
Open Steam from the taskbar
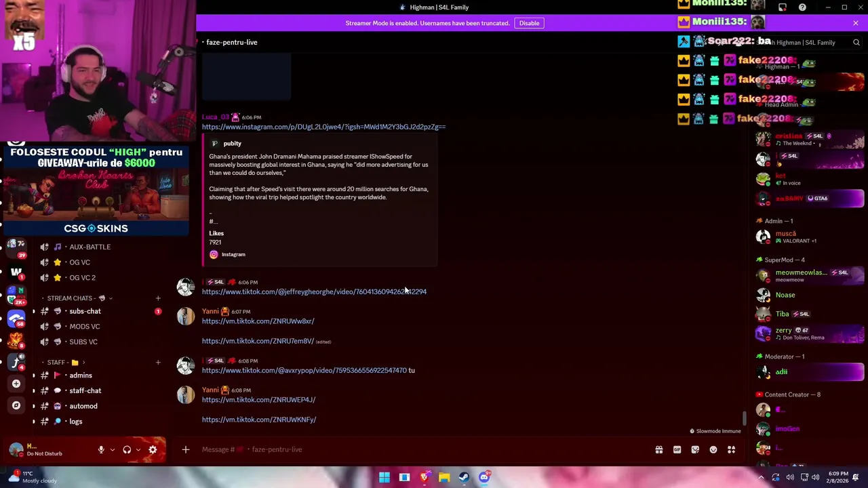[x=464, y=477]
